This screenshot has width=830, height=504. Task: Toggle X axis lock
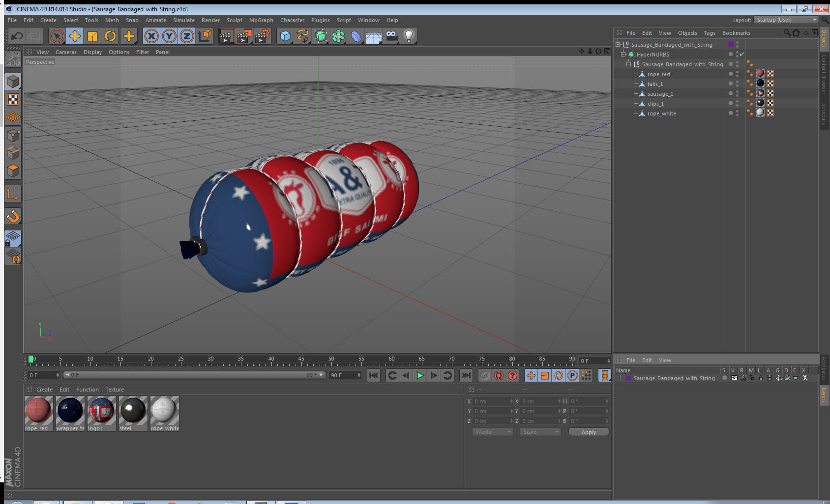tap(151, 36)
